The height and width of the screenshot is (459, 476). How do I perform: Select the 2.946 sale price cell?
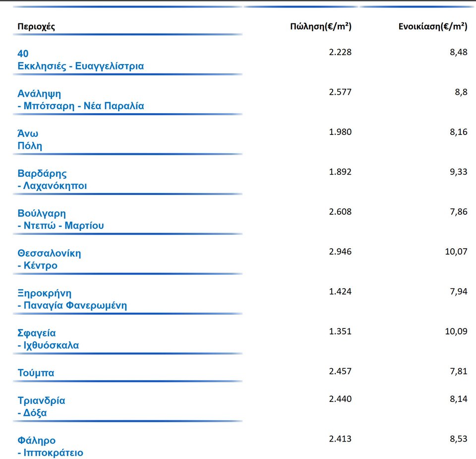point(340,252)
